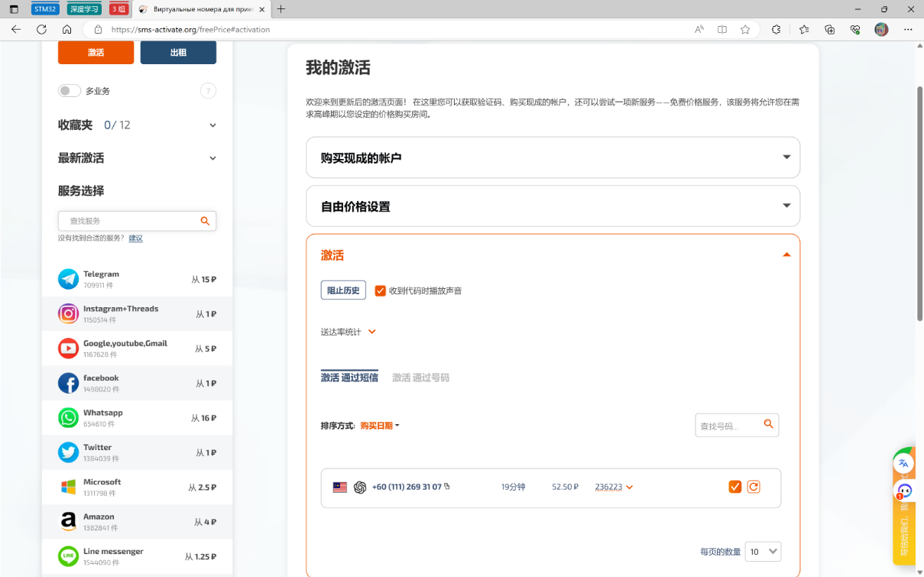Open the 建议 suggestion link
Screen dimensions: 924x577
pos(135,238)
